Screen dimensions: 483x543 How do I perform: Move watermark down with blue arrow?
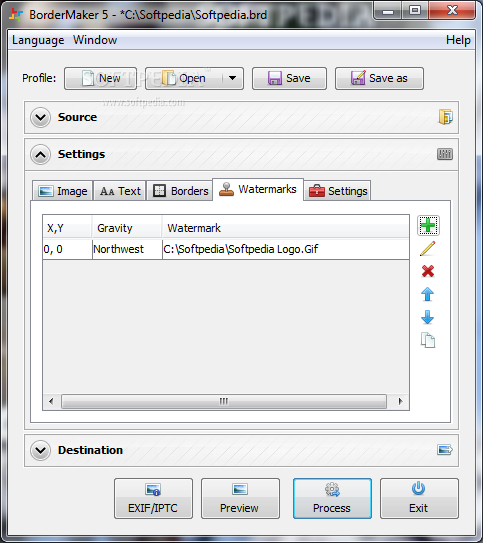(x=428, y=317)
